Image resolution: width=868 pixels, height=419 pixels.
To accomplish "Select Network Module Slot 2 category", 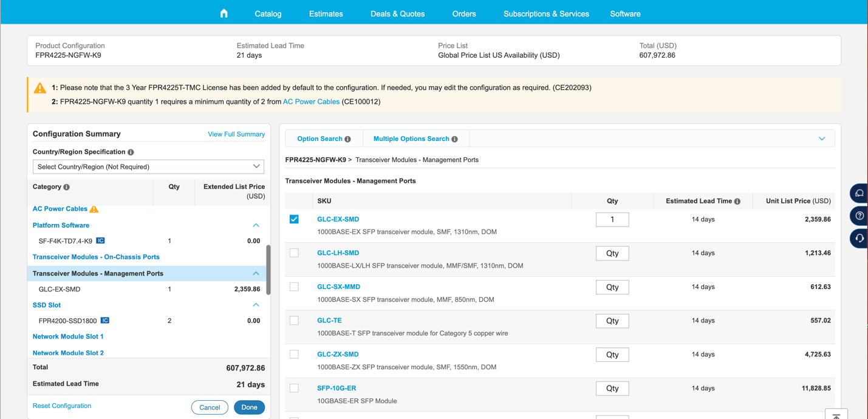I will (68, 353).
